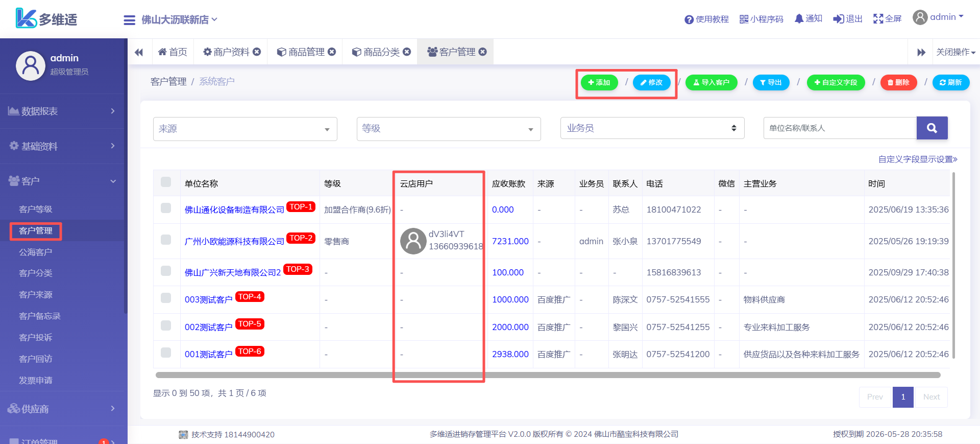Select the checkbox for 003测试客户

[x=166, y=298]
